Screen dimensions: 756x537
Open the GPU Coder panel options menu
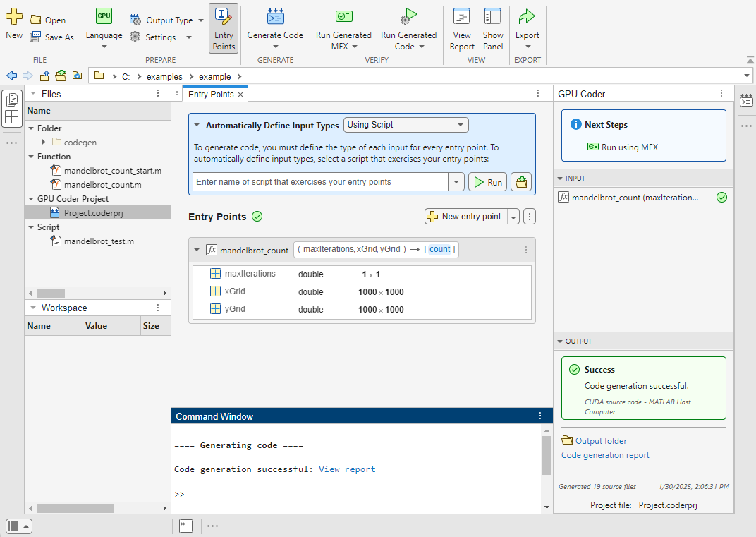(721, 94)
